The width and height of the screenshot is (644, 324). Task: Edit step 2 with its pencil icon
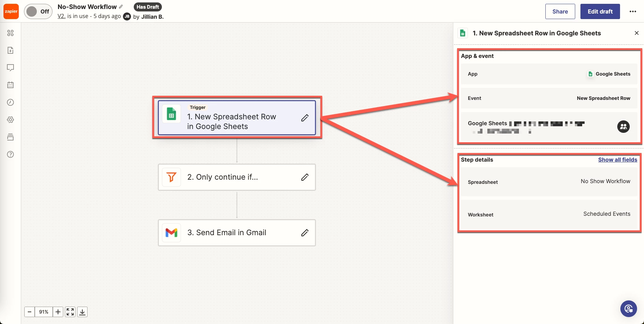click(305, 177)
